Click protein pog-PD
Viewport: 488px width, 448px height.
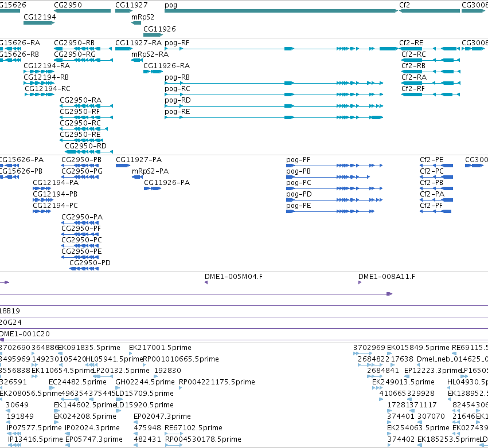(334, 200)
